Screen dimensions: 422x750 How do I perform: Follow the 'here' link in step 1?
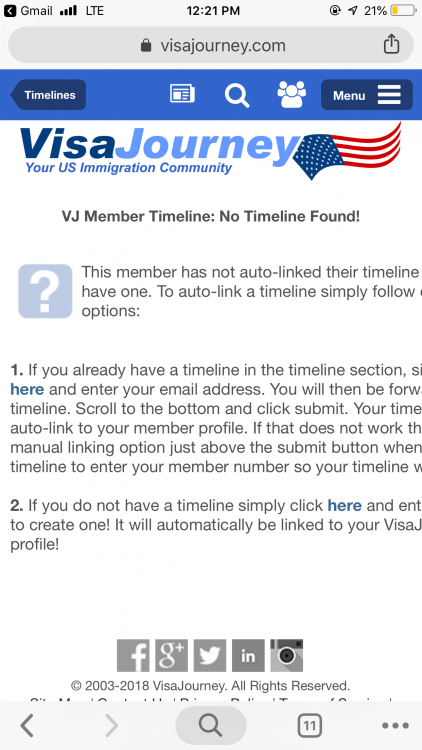[27, 389]
